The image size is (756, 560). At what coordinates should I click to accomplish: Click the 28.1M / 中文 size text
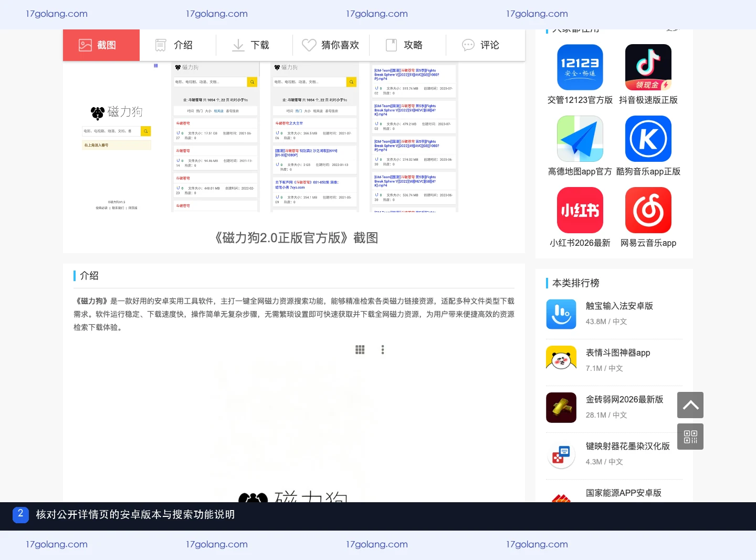click(606, 415)
